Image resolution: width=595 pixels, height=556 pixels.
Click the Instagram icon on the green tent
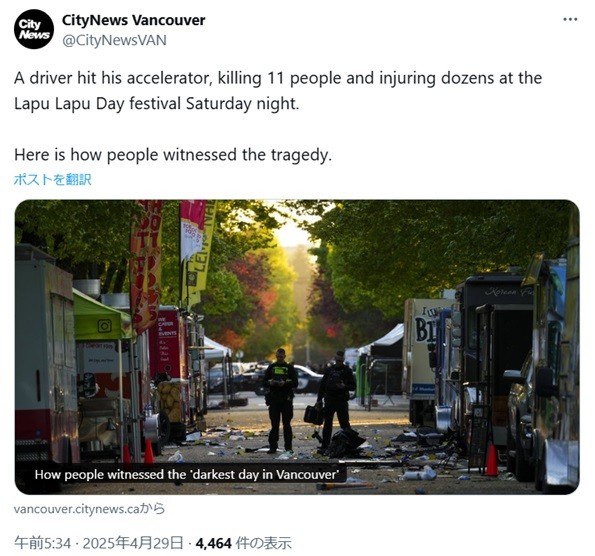104,326
